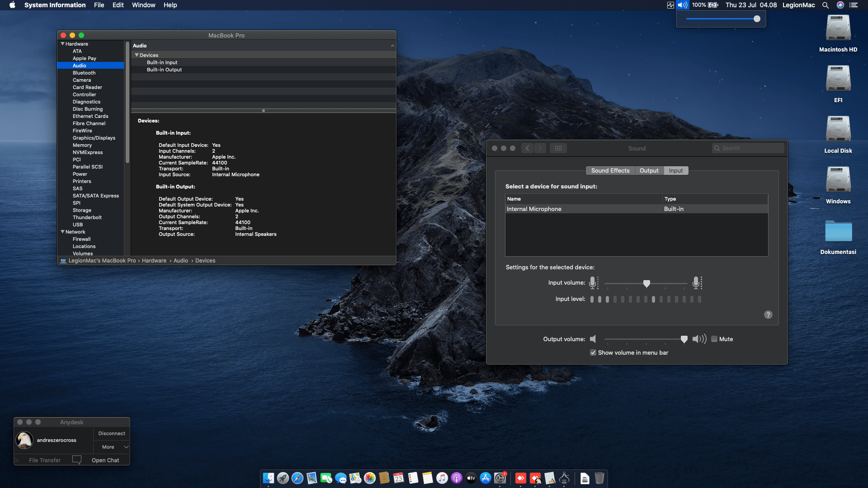Switch to the Output tab

649,170
